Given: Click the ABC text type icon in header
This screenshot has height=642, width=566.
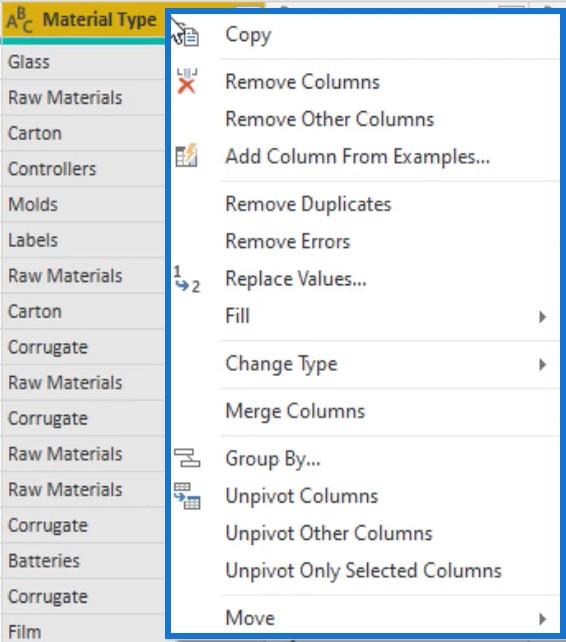Looking at the screenshot, I should point(20,20).
